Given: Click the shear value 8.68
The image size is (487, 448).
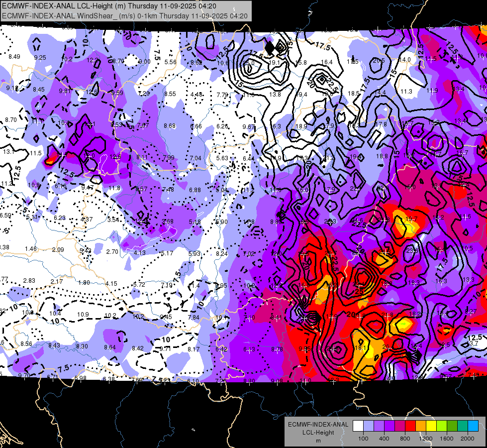Looking at the screenshot, I should (170, 126).
